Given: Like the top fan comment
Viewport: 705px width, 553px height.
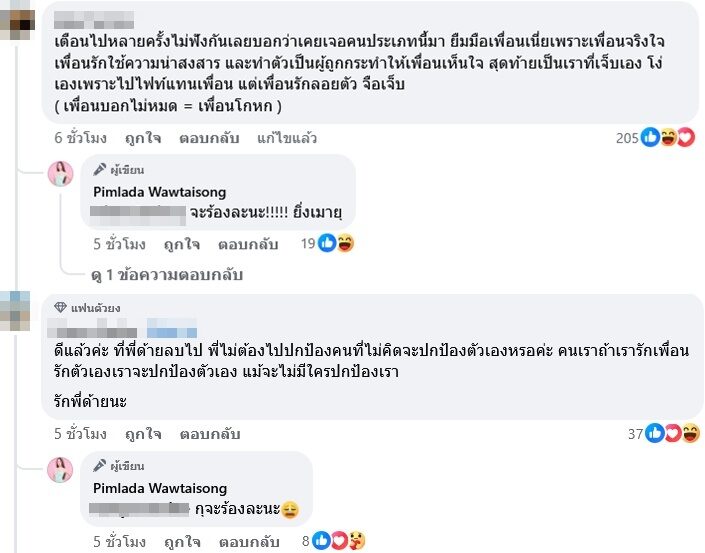Looking at the screenshot, I should click(x=144, y=434).
